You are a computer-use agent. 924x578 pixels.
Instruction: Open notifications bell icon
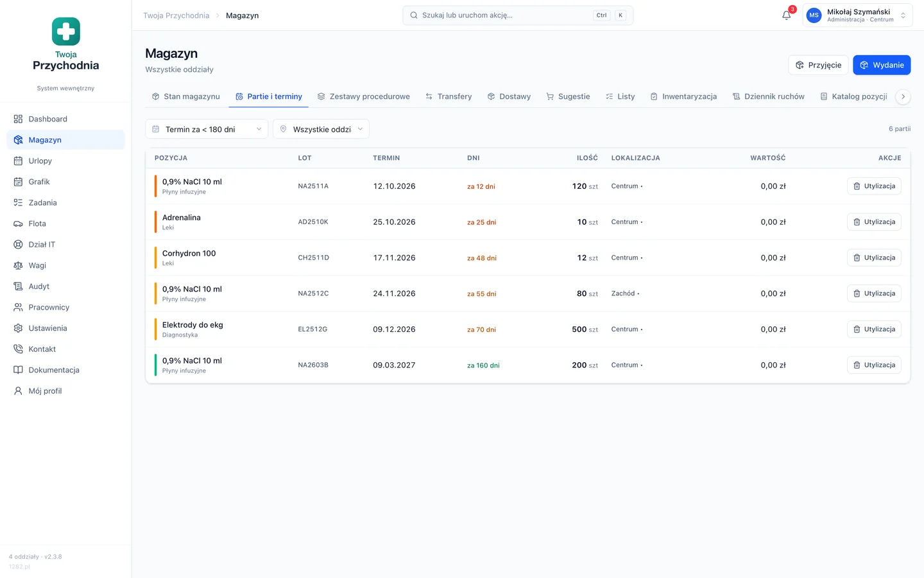[787, 15]
